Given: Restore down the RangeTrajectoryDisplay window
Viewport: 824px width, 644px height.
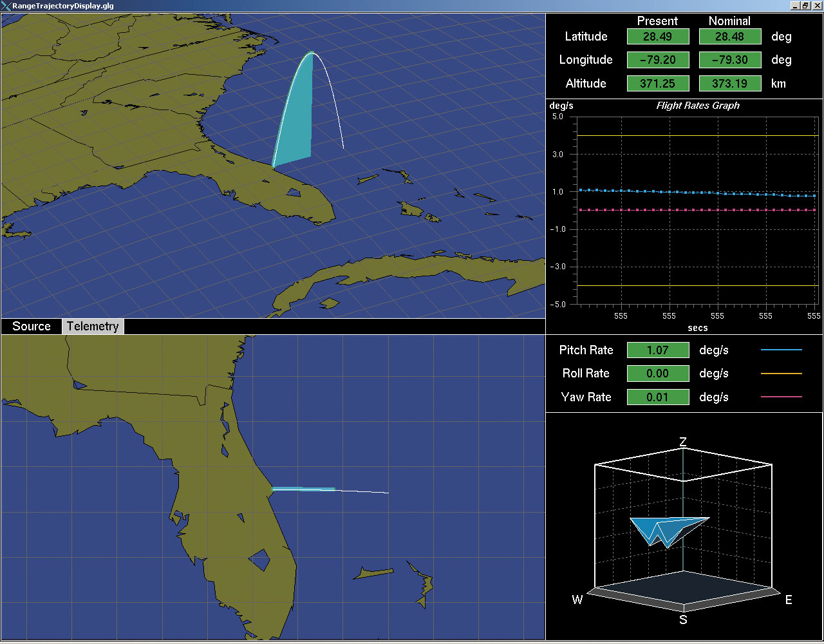Looking at the screenshot, I should click(x=805, y=6).
